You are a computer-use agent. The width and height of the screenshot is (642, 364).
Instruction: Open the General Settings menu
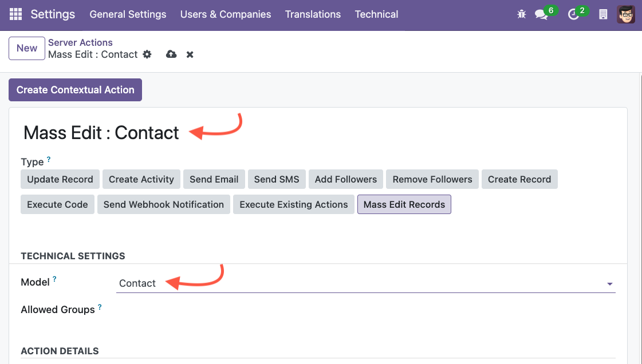click(128, 14)
